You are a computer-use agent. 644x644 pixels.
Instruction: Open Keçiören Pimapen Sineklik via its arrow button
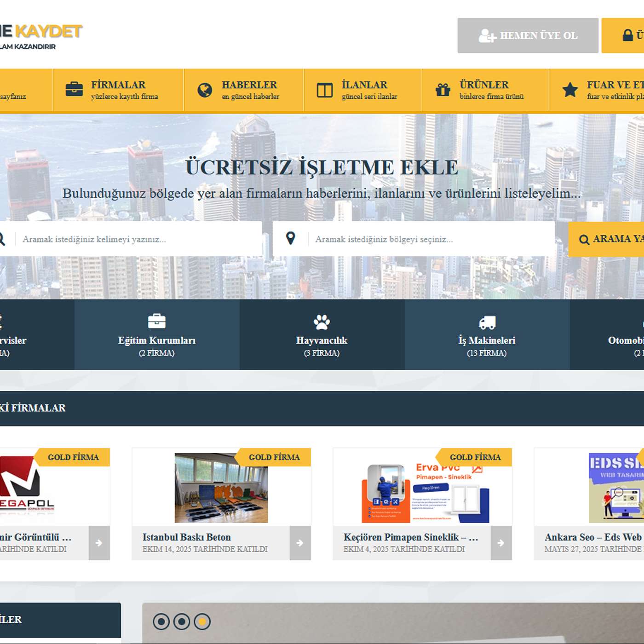(x=501, y=543)
